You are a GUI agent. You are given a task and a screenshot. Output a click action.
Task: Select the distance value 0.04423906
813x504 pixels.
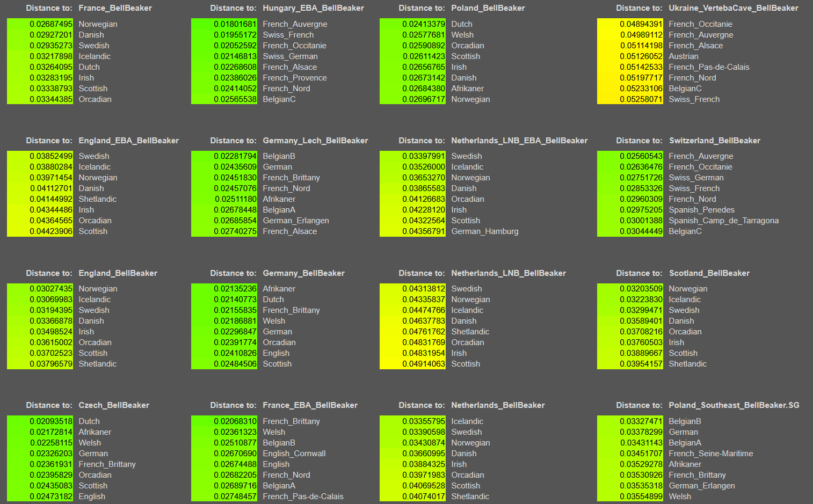[51, 231]
